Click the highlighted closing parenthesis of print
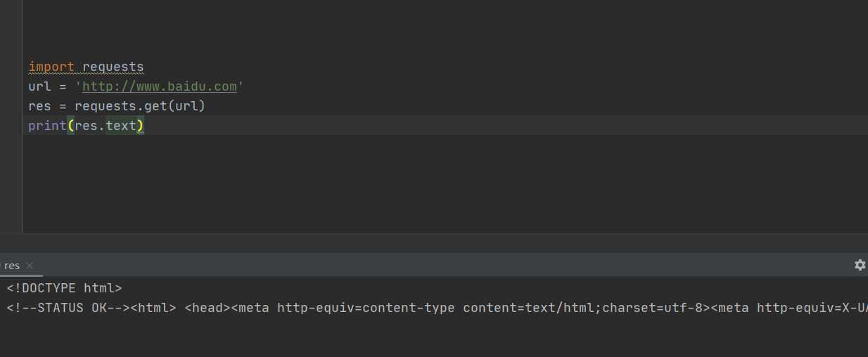 pos(140,126)
